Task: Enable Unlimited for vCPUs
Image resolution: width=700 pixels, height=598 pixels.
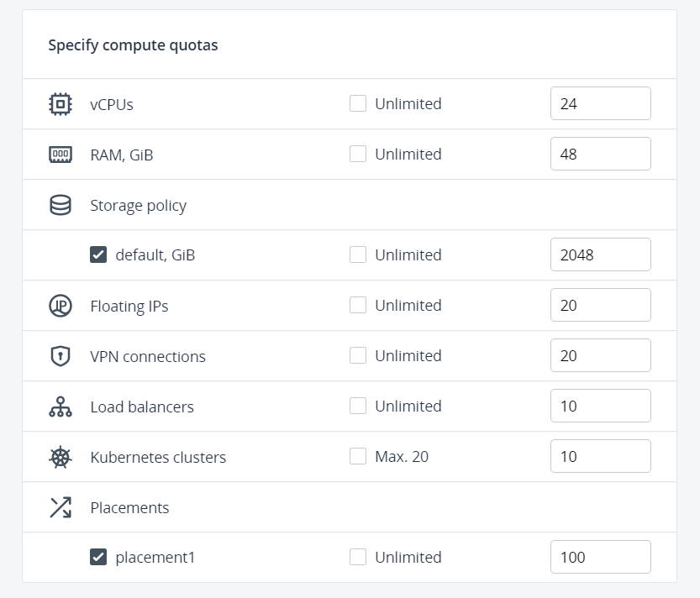Action: click(x=358, y=104)
